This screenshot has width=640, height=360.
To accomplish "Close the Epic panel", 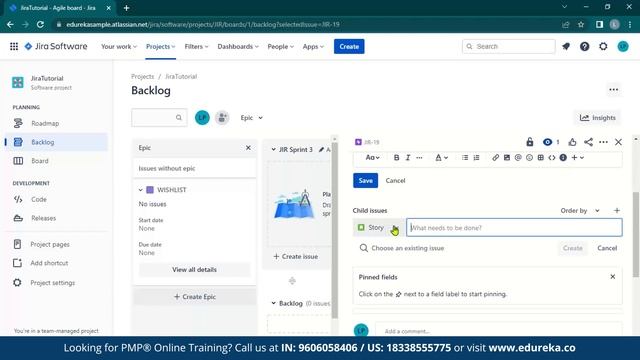I will (x=248, y=148).
